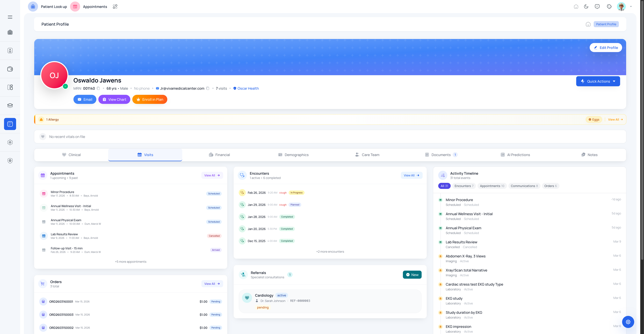Filter Activity Timeline by Communications

pyautogui.click(x=524, y=186)
